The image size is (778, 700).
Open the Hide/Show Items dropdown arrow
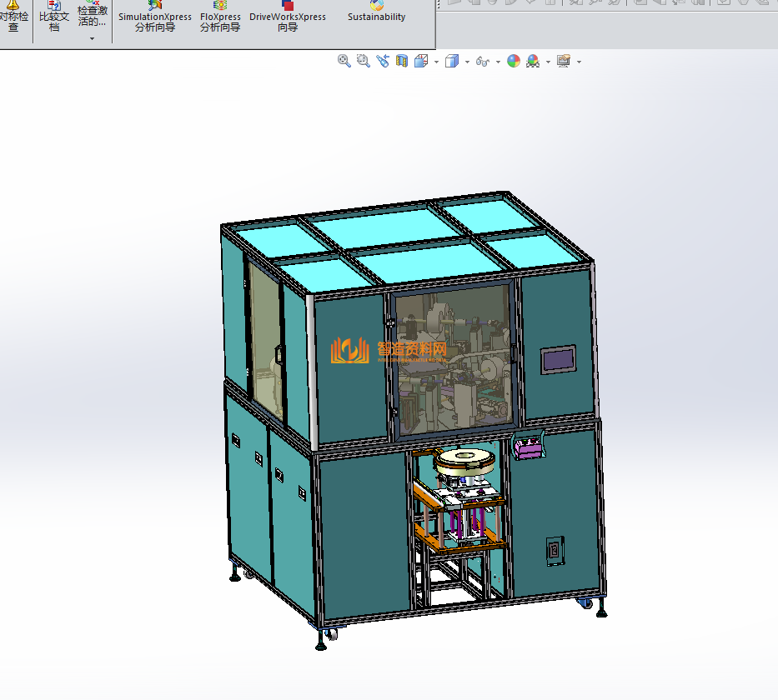coord(498,62)
